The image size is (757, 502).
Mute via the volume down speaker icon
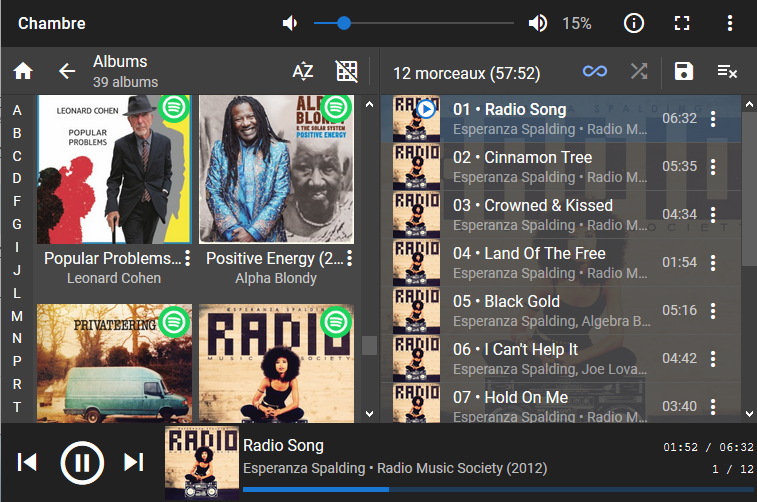[x=290, y=23]
